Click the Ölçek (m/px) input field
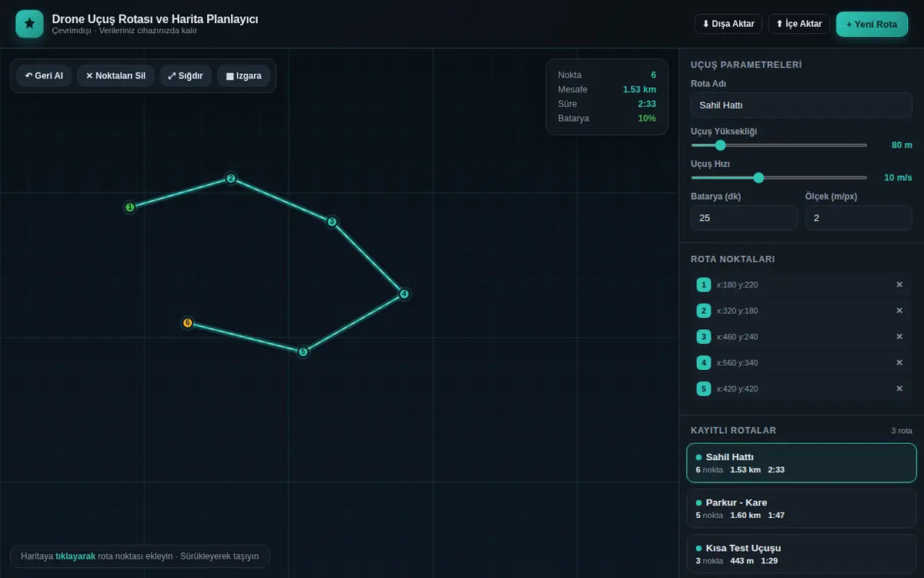The image size is (924, 578). (x=859, y=218)
